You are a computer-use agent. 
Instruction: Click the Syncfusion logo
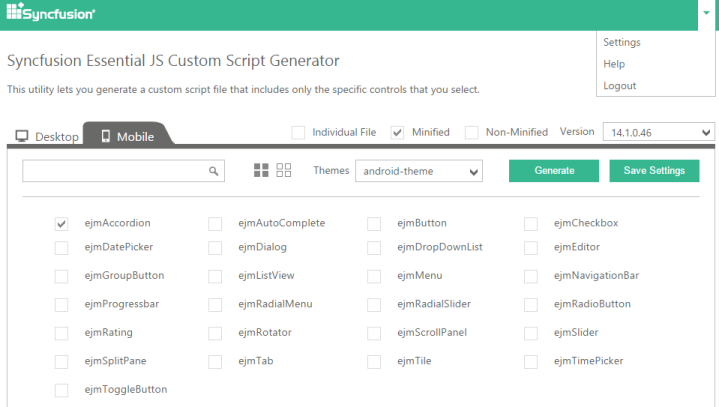pos(50,12)
